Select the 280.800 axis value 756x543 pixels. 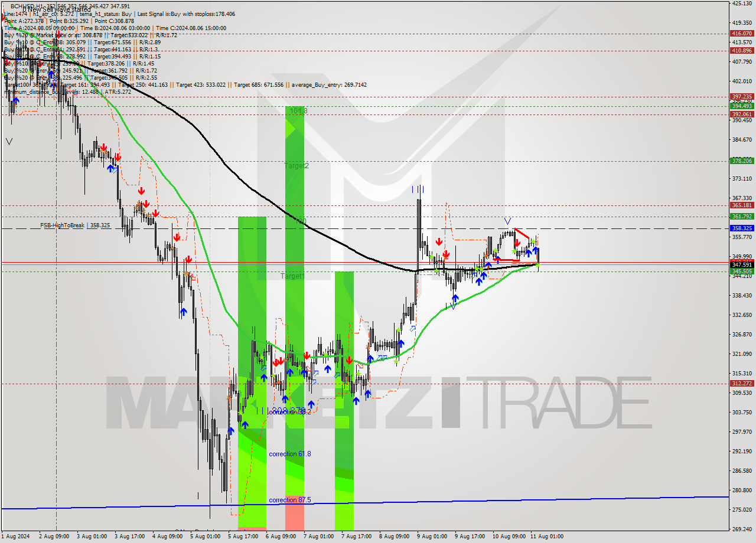point(741,490)
